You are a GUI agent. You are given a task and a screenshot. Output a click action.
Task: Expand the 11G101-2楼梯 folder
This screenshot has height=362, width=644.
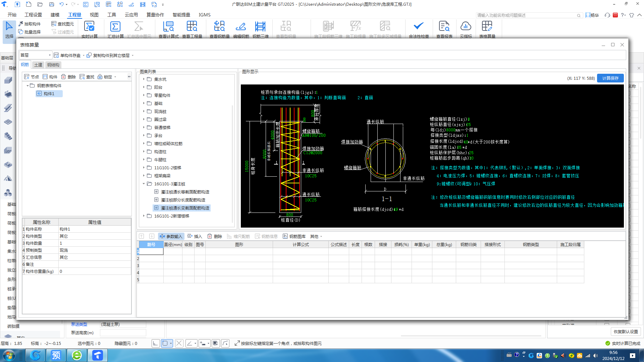[x=144, y=168]
